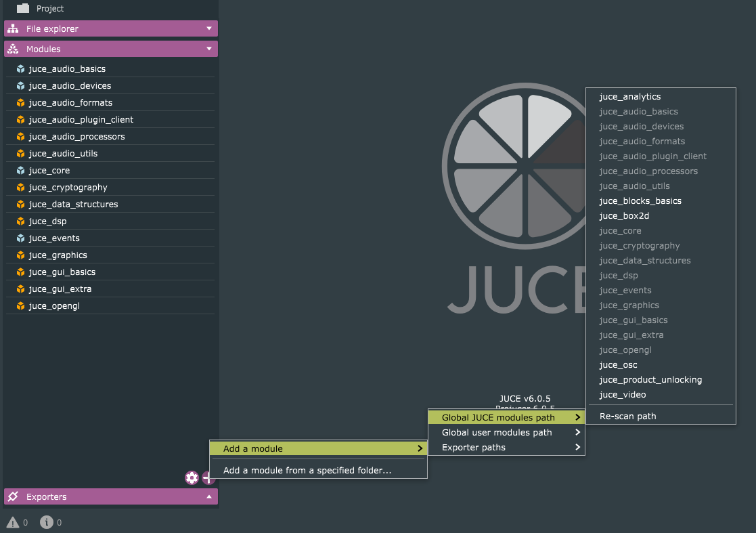Screen dimensions: 756x533
Task: Click the blue cube icon beside juce_core
Action: pyautogui.click(x=20, y=170)
